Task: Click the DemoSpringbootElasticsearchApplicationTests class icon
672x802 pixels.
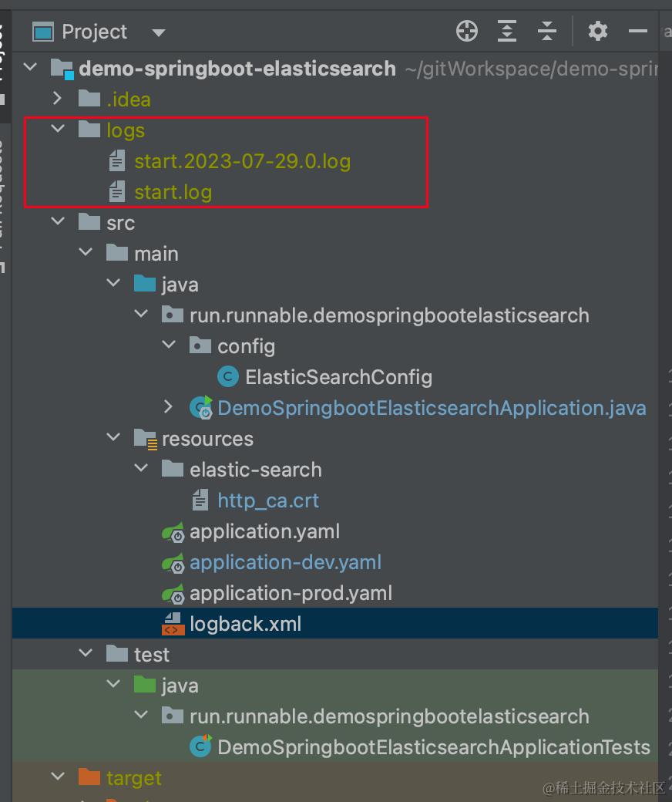Action: pos(200,746)
